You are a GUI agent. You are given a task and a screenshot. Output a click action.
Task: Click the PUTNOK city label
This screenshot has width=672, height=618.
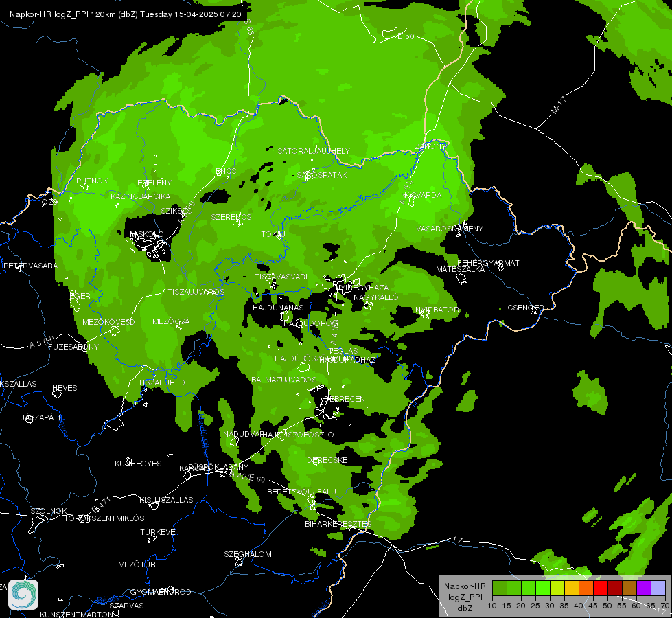click(92, 181)
